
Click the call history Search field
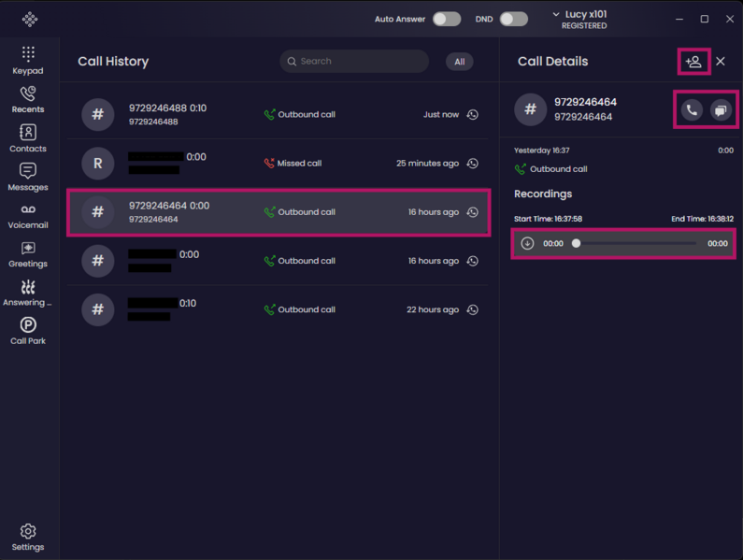[354, 61]
